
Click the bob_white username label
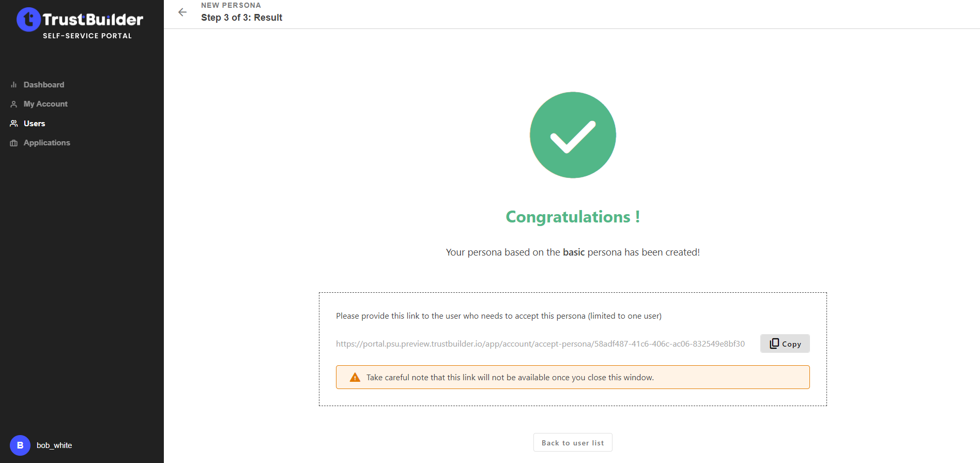54,445
